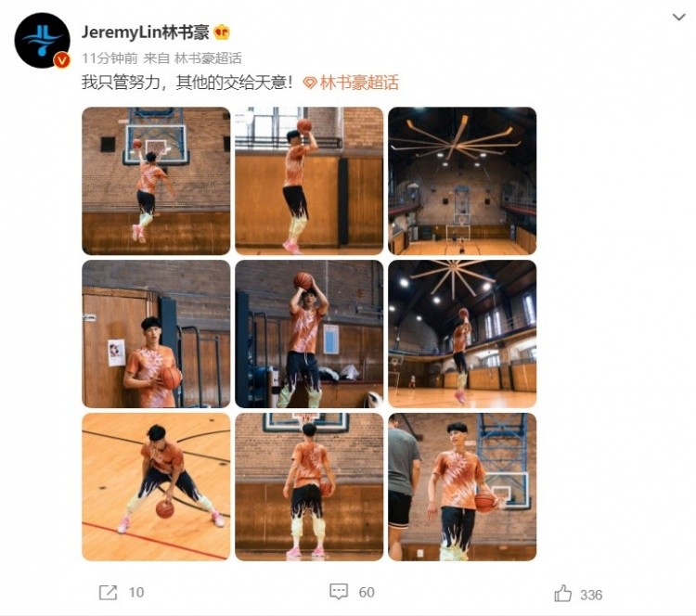696x616 pixels.
Task: Open the balcony gym jump shot photo
Action: click(462, 334)
